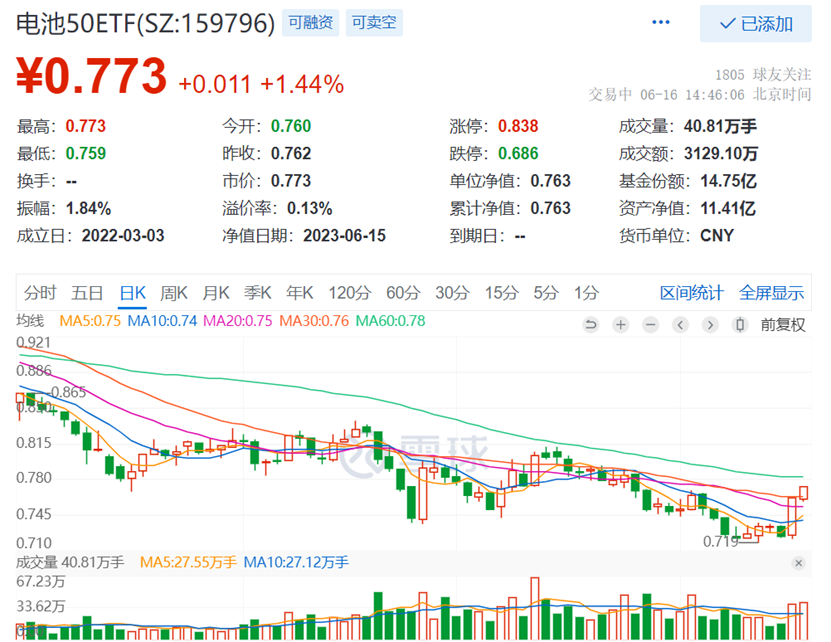This screenshot has width=831, height=642.
Task: Click the 成立日 date 2022-03-03
Action: point(123,235)
